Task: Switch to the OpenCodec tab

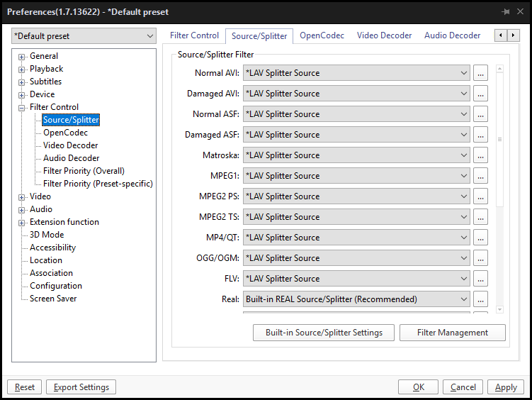Action: point(322,35)
